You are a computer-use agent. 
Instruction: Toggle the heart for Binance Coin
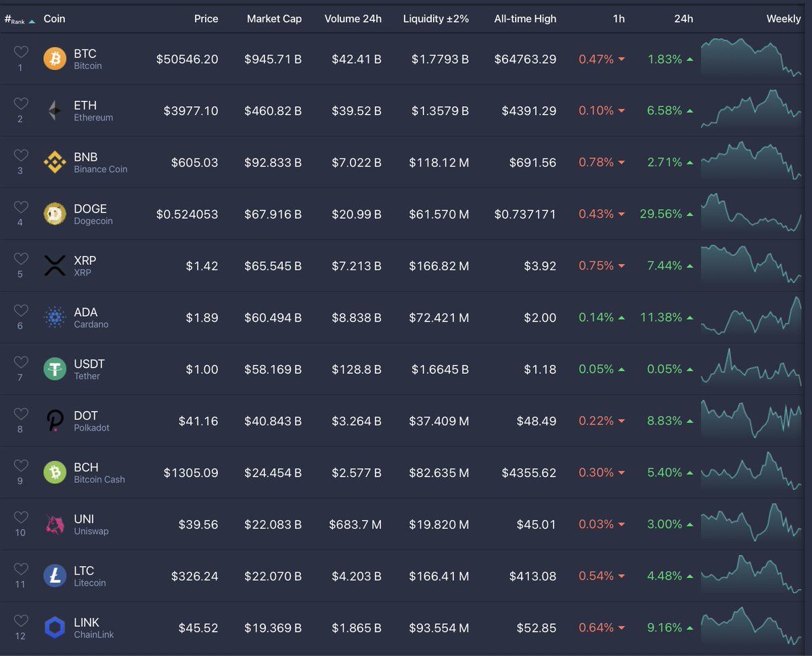tap(21, 155)
